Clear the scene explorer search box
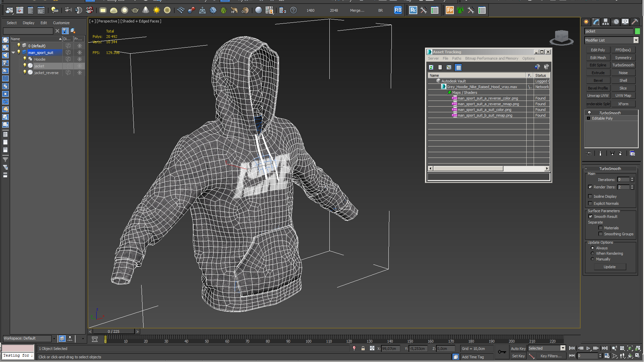Viewport: 644px width, 362px height. coord(57,31)
